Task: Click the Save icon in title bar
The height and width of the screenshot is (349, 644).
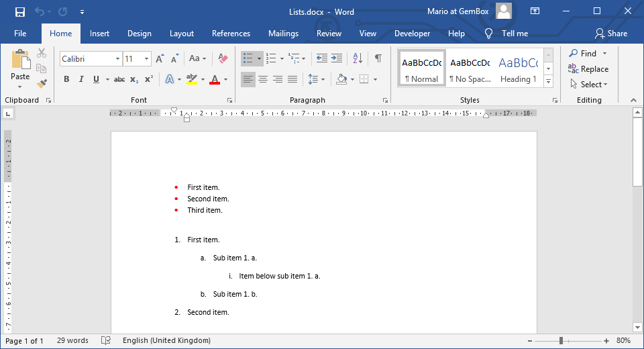Action: [x=19, y=11]
